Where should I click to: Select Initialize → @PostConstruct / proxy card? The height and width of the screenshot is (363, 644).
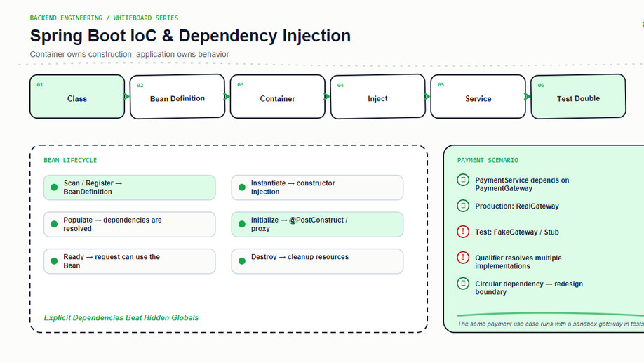coord(317,225)
